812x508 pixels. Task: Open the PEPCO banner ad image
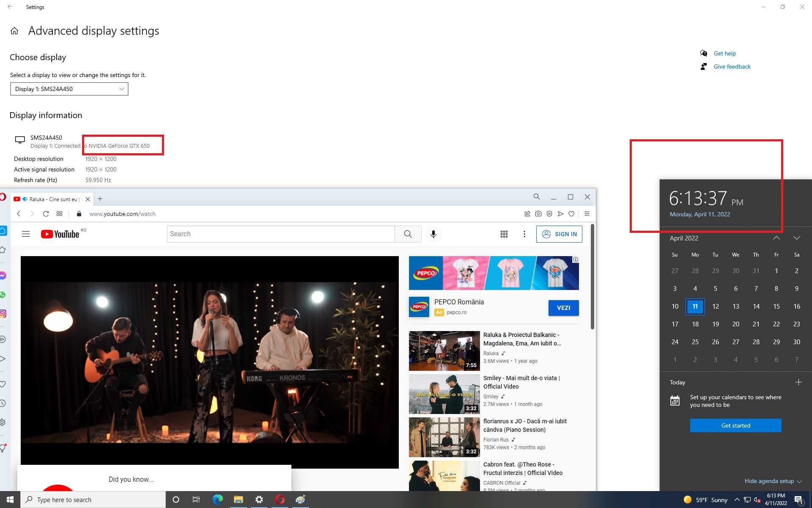pyautogui.click(x=494, y=273)
